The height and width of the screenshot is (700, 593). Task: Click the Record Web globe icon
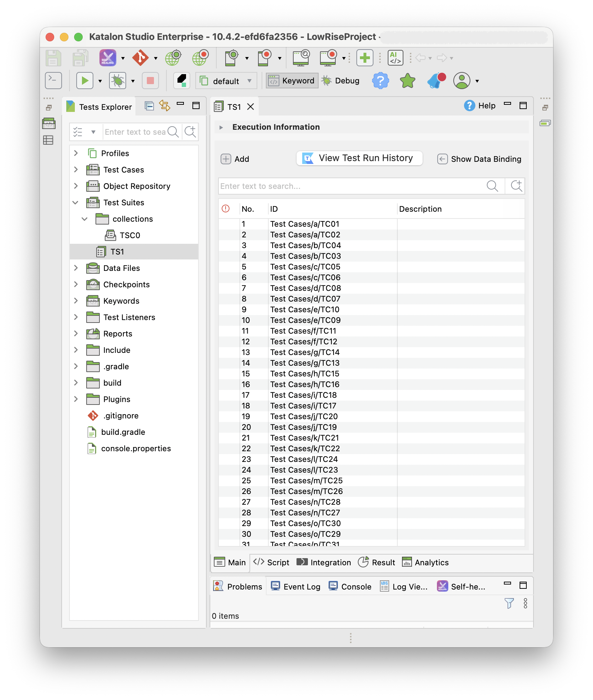click(x=200, y=58)
